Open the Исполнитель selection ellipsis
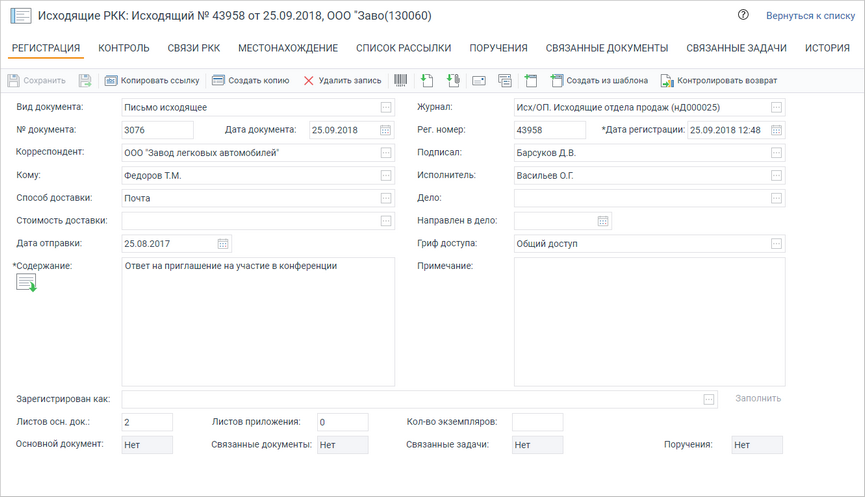Viewport: 865px width, 497px height. [776, 175]
